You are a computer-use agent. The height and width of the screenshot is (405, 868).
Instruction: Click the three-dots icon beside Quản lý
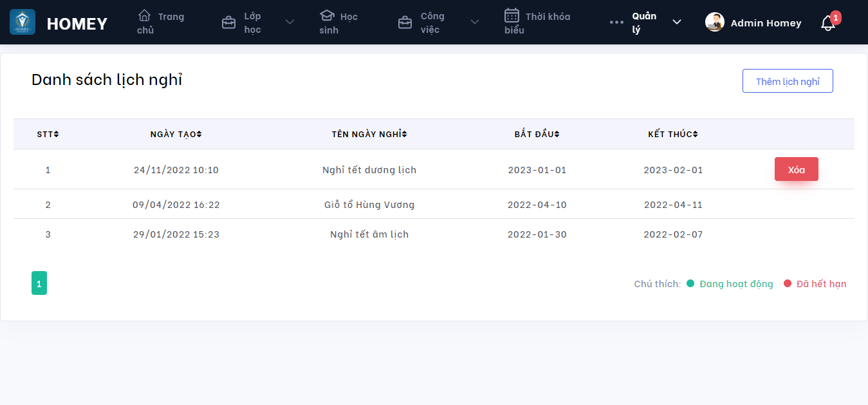(616, 23)
